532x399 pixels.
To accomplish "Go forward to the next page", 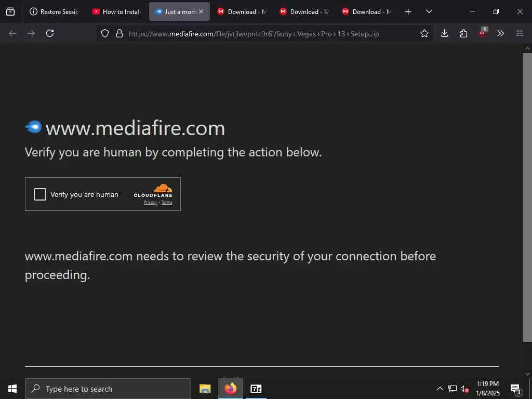I will pyautogui.click(x=31, y=33).
